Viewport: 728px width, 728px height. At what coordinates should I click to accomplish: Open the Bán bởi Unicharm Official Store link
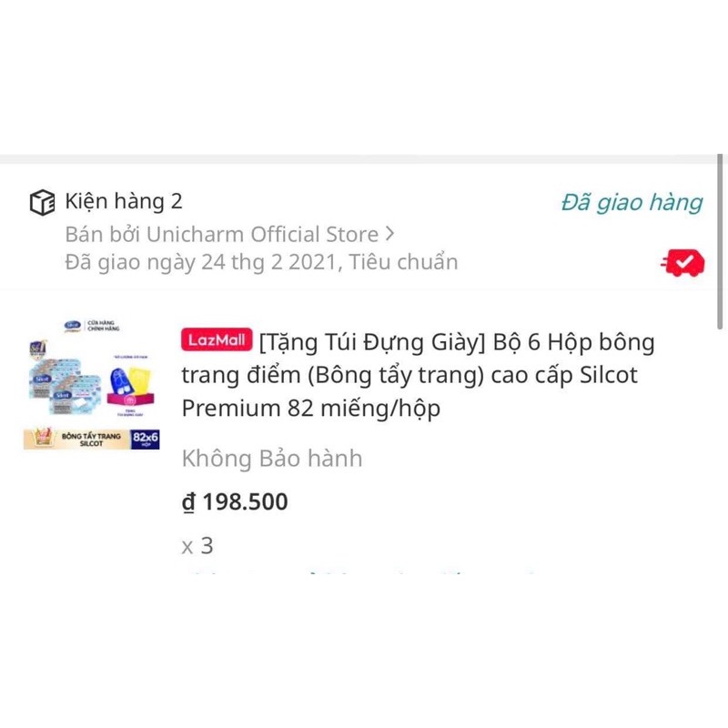tap(229, 234)
